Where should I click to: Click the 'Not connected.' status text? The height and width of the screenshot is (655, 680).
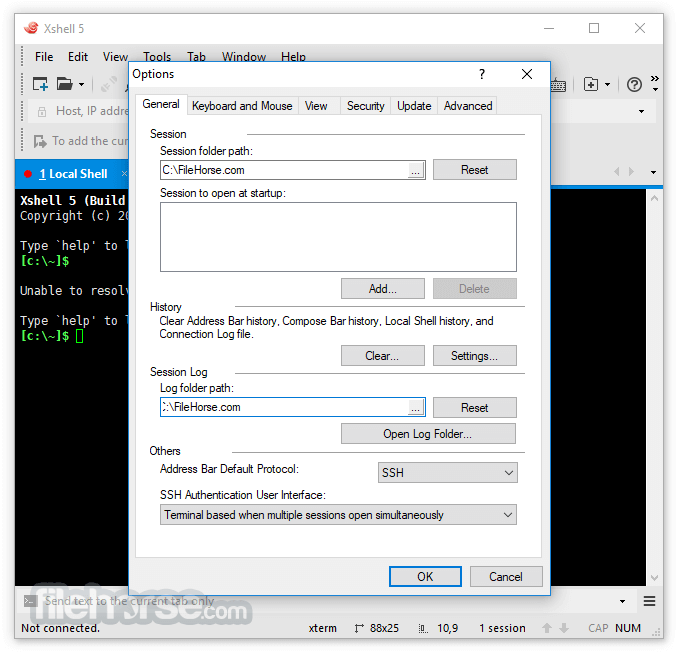(x=61, y=628)
